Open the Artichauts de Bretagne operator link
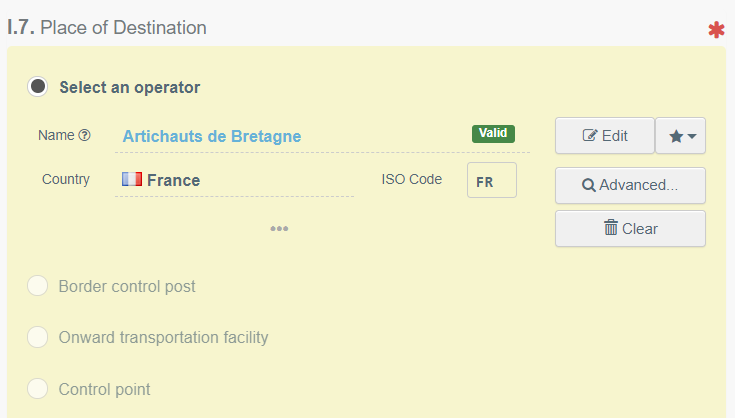This screenshot has width=735, height=418. (x=212, y=136)
